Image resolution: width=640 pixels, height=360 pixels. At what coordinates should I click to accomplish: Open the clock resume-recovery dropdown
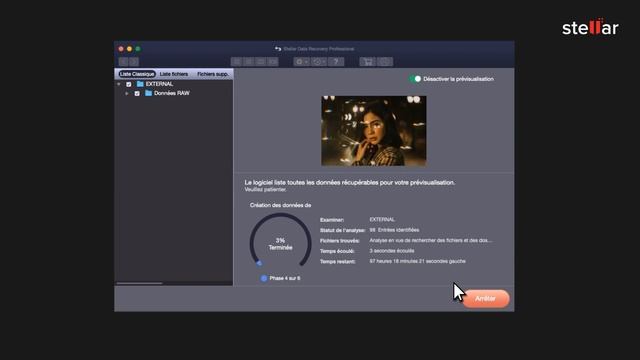coord(319,62)
